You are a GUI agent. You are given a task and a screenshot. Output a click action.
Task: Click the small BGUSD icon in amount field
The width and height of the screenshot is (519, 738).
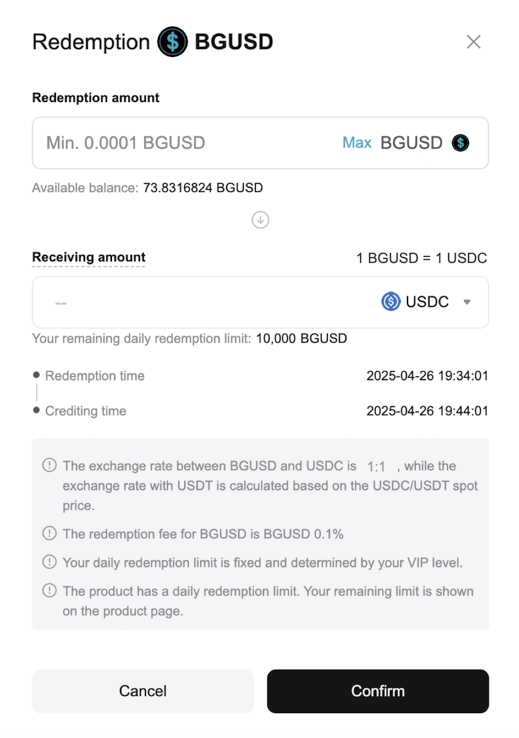[x=460, y=143]
